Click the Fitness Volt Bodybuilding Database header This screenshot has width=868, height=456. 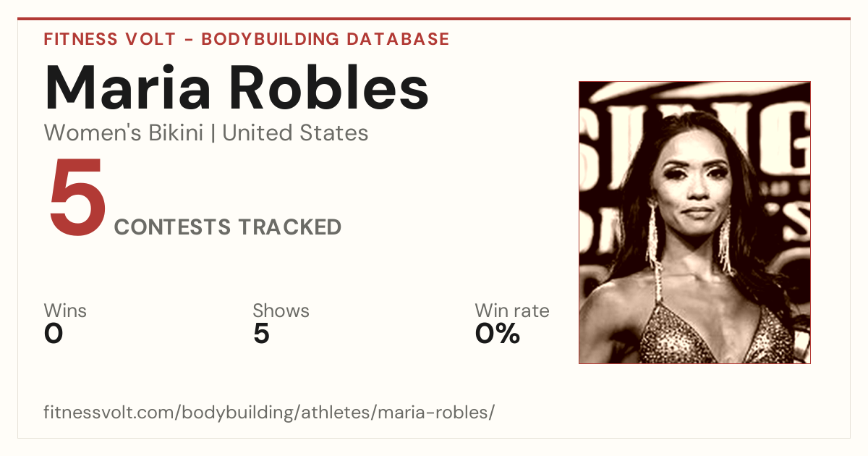click(x=247, y=39)
